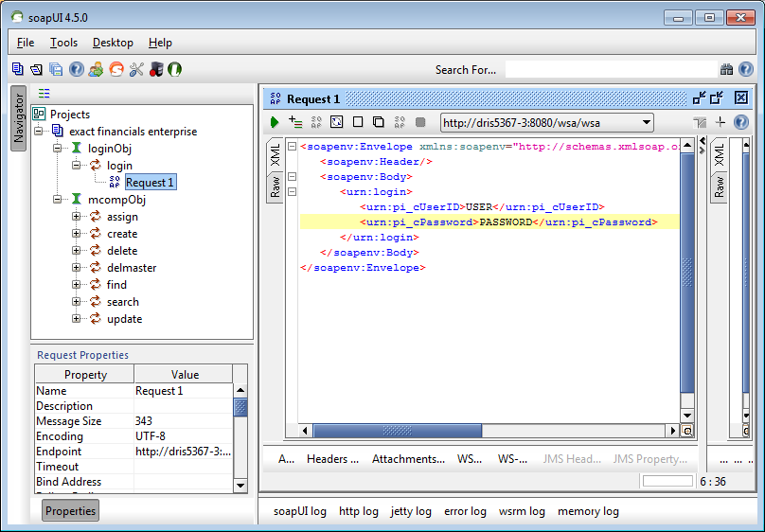This screenshot has width=765, height=532.
Task: Show the http log
Action: [x=359, y=511]
